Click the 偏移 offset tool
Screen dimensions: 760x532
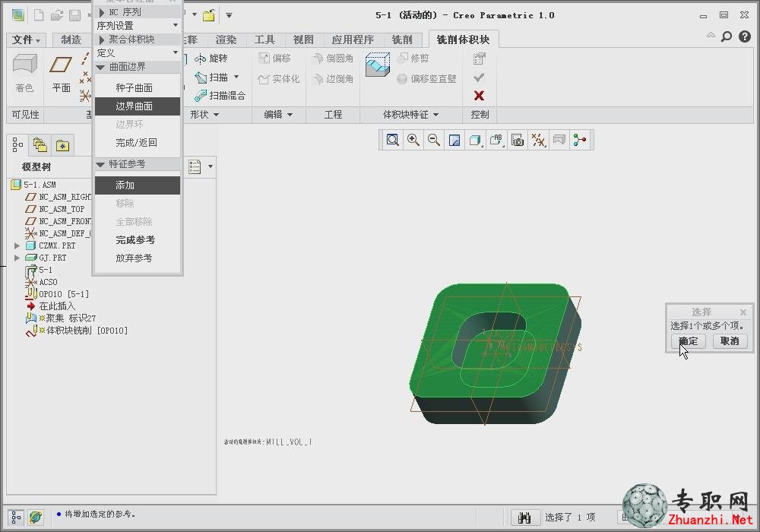click(274, 59)
